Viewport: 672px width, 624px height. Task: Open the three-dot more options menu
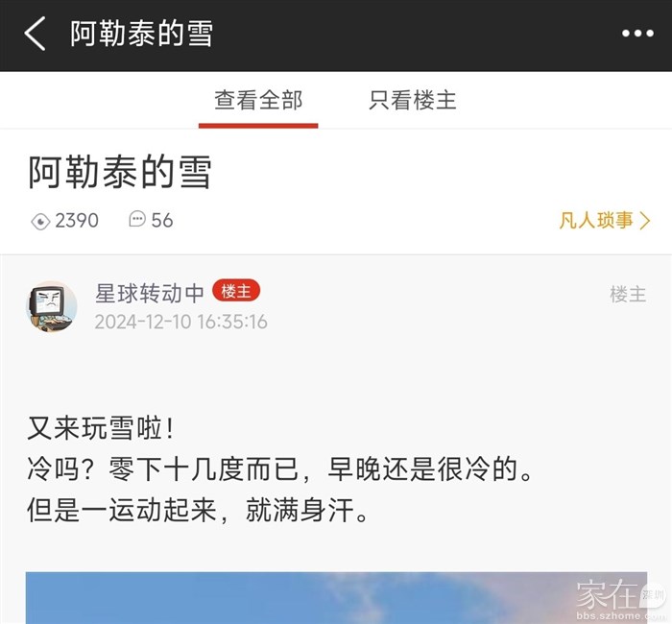637,34
